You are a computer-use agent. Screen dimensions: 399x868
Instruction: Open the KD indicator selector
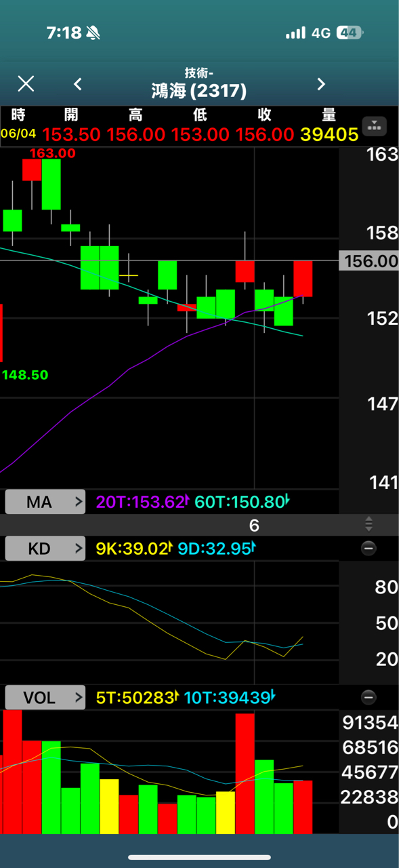click(x=45, y=548)
